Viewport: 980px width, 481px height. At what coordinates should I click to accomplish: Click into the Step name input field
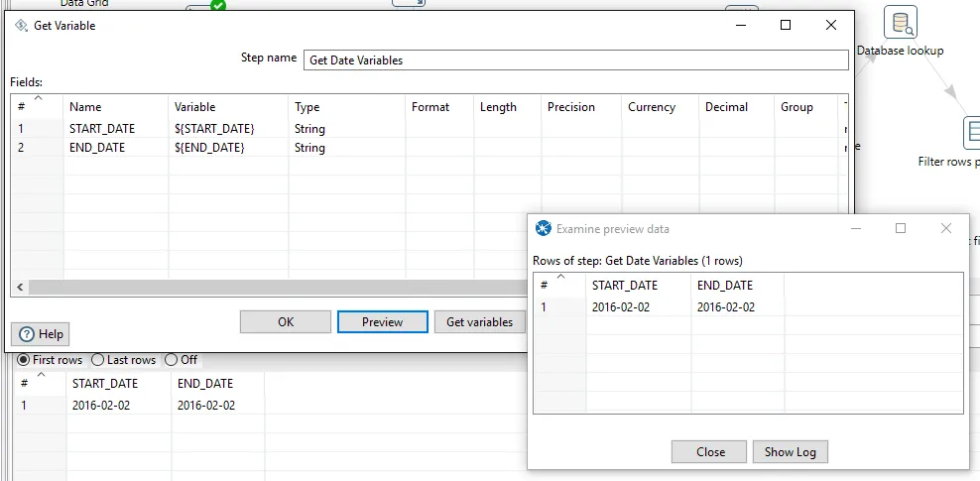coord(575,60)
